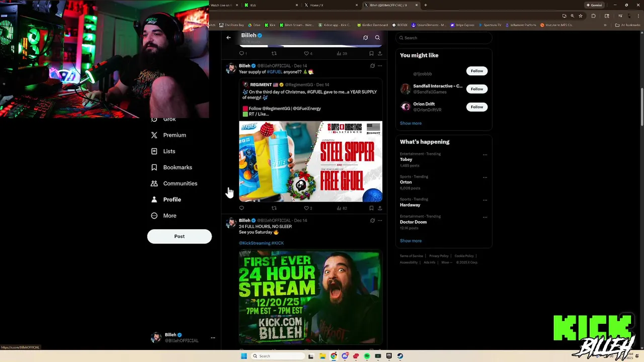Open a new browser tab

pyautogui.click(x=426, y=5)
